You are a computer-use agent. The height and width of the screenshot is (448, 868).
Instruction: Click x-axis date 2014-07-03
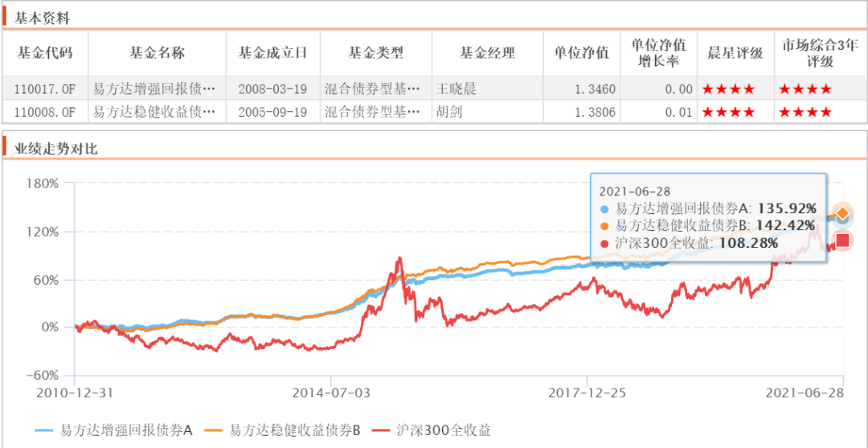click(330, 393)
